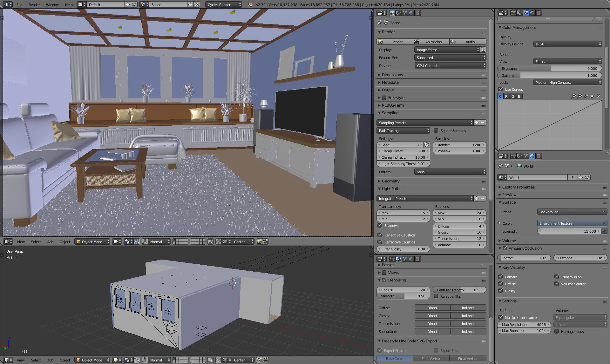Disable Reflective Caustics
This screenshot has width=610, height=364.
click(x=380, y=235)
